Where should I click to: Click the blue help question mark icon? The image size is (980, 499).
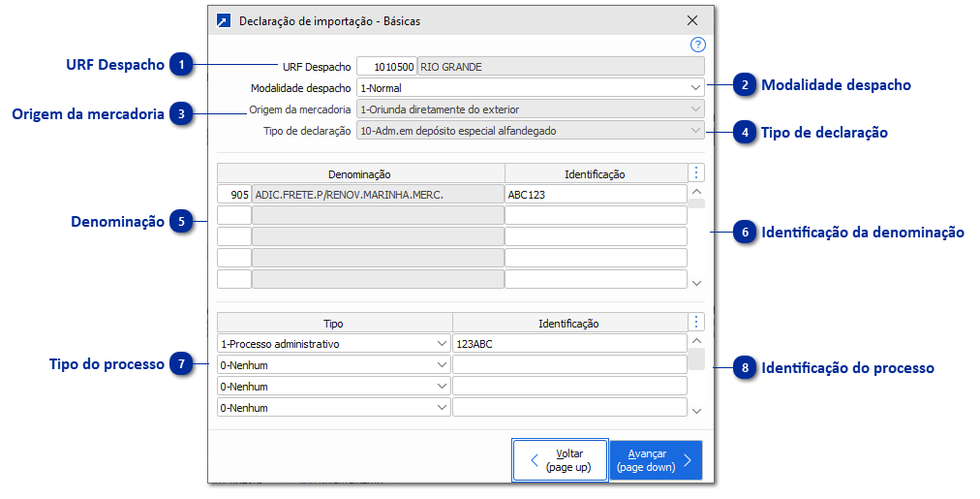[x=697, y=45]
